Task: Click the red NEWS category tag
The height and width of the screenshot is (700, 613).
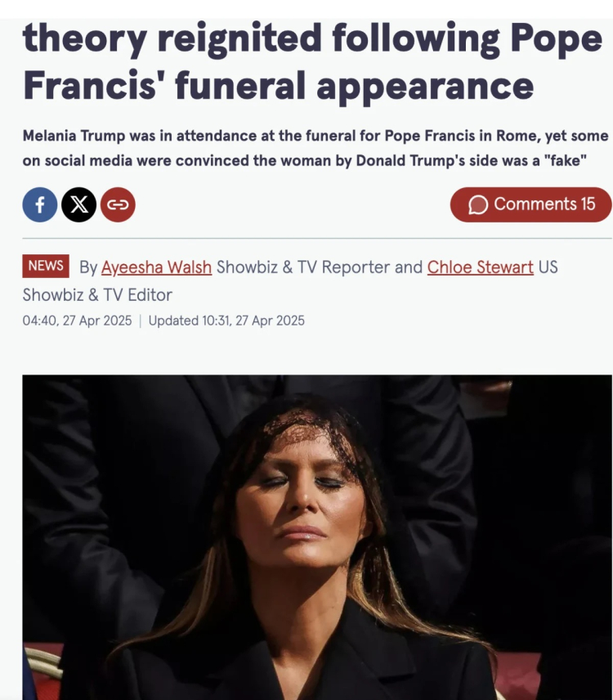Action: [46, 266]
